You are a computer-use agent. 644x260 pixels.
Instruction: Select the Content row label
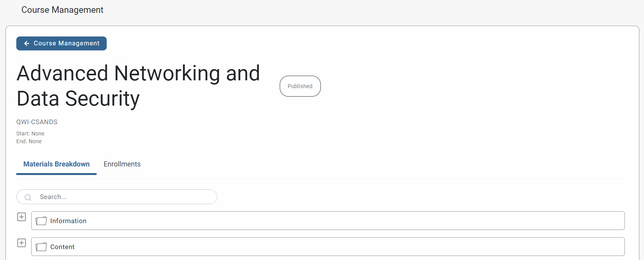(x=62, y=247)
